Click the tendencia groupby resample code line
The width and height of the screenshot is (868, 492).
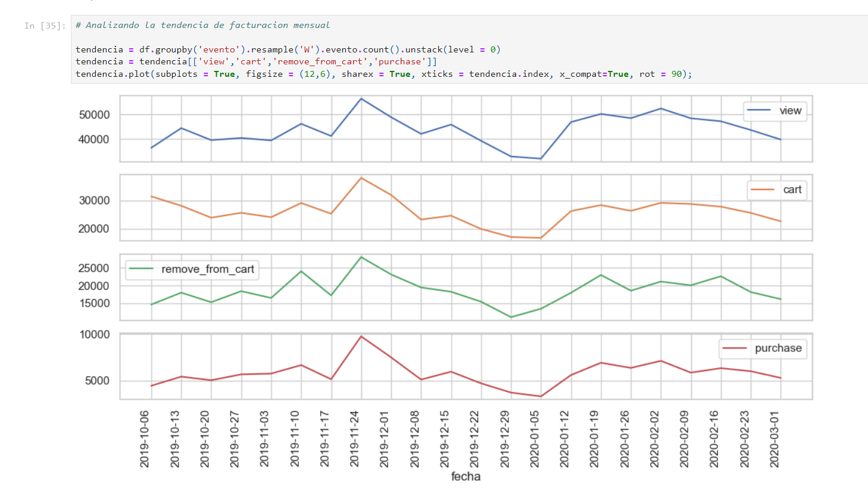point(288,49)
